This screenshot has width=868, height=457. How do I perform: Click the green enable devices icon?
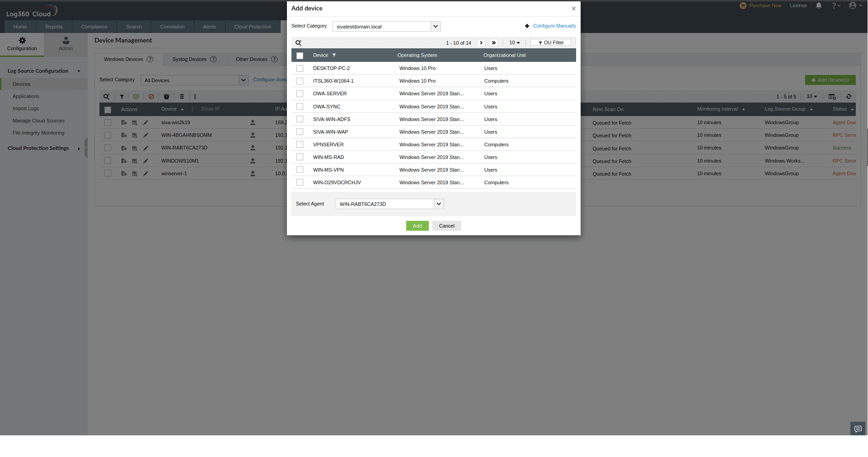pyautogui.click(x=136, y=97)
